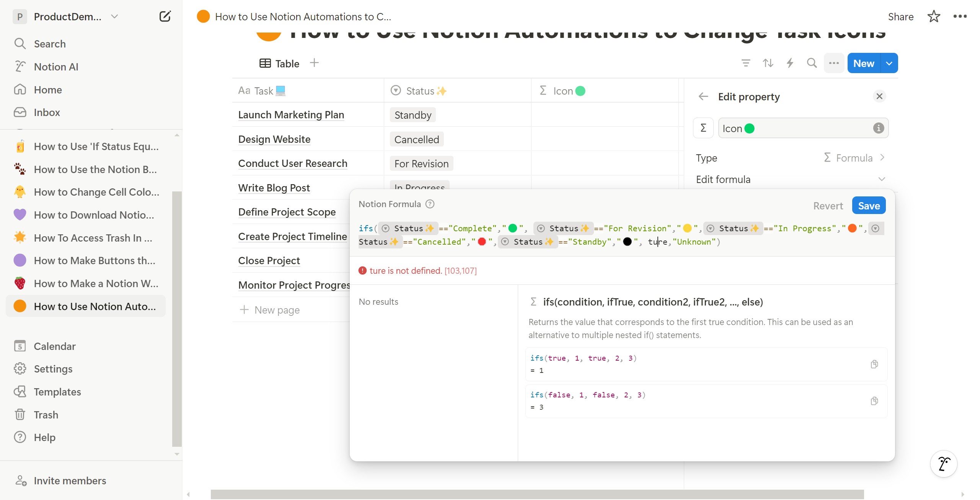Select the Table view tab

[x=279, y=63]
